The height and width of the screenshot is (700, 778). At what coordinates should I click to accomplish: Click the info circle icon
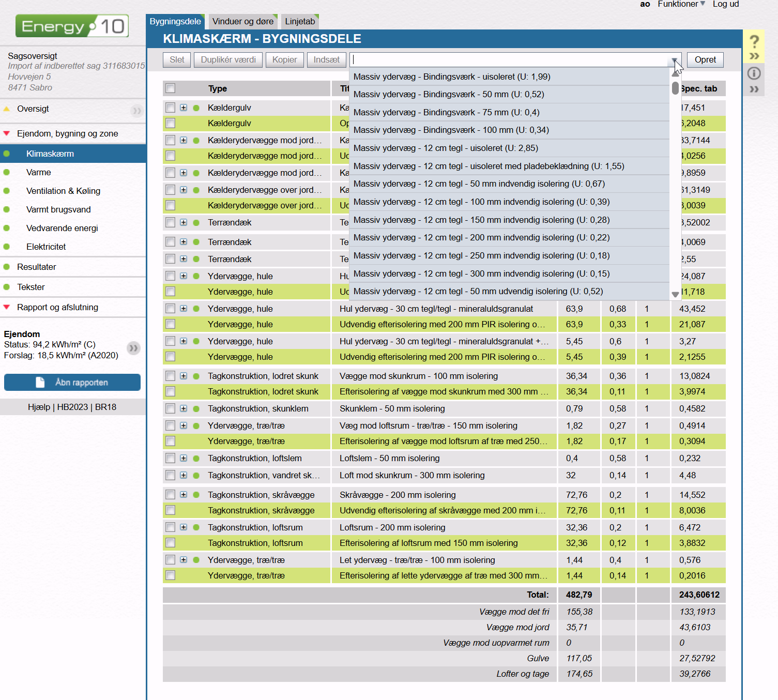pos(754,73)
